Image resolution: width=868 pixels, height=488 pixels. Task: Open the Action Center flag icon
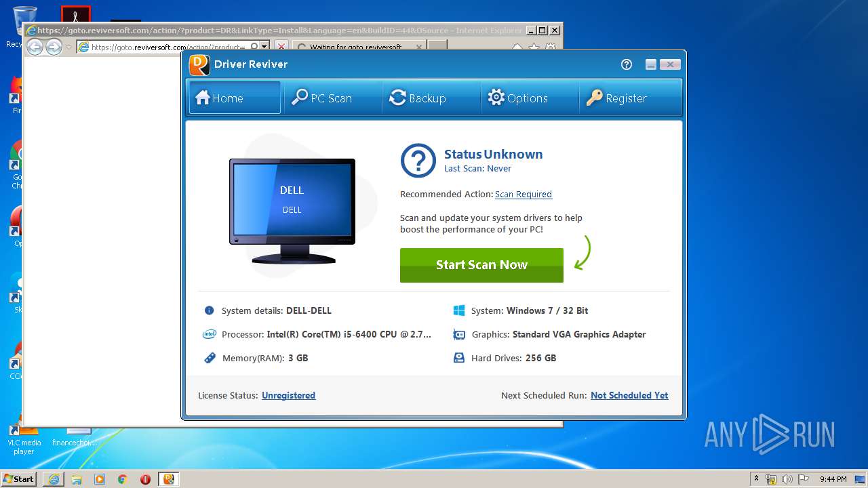pos(804,479)
